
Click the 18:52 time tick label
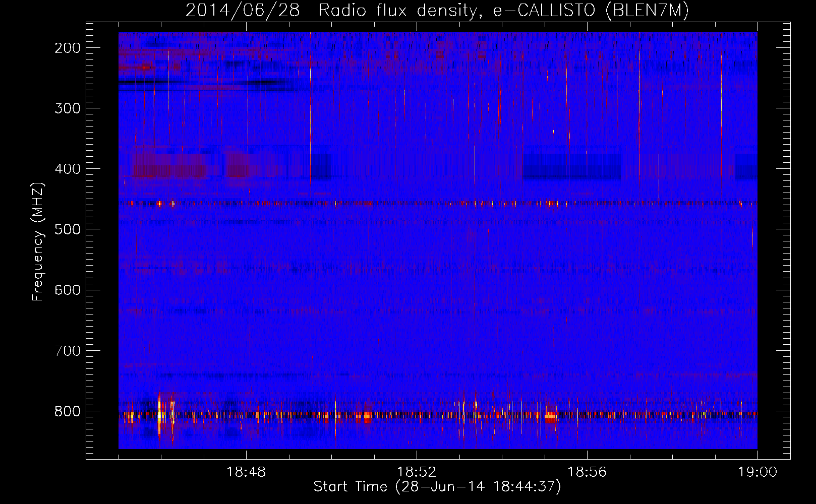pos(417,472)
